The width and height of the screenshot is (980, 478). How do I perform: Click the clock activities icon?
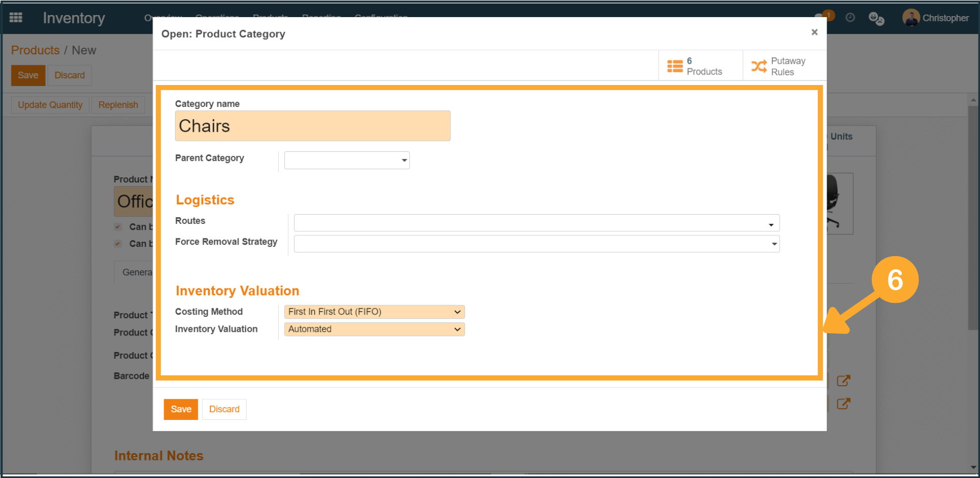(x=850, y=18)
